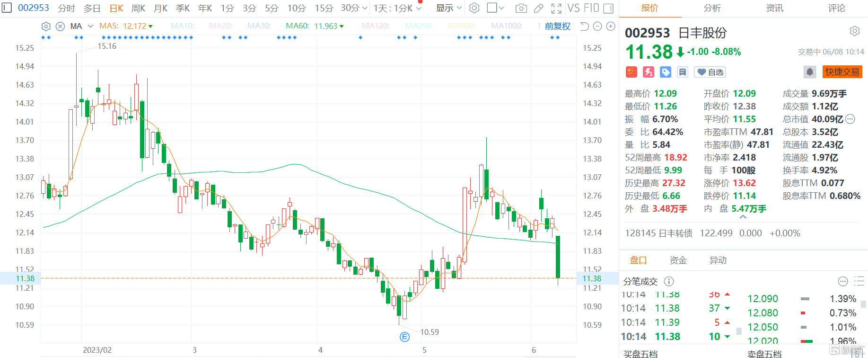Zoom in chart with plus icon

(x=611, y=27)
